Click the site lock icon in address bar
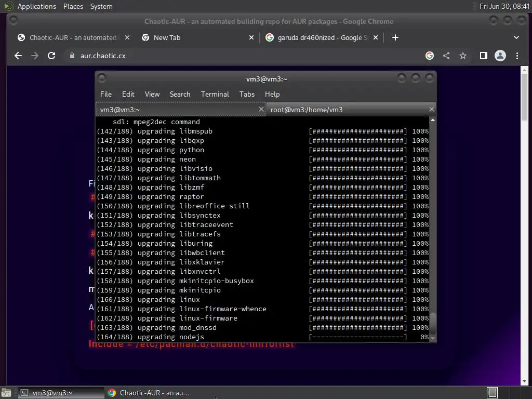The width and height of the screenshot is (532, 399). pos(72,56)
